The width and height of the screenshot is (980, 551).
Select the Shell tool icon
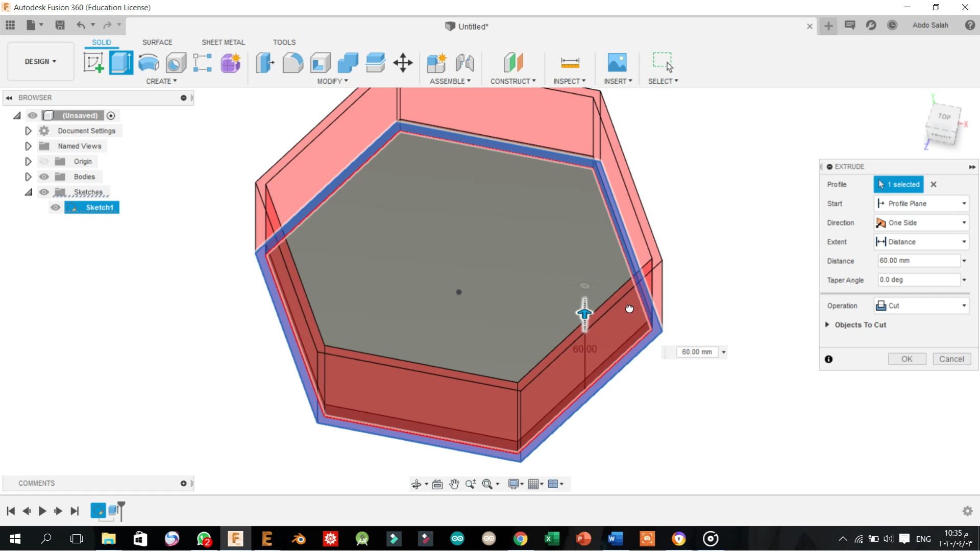(x=321, y=63)
